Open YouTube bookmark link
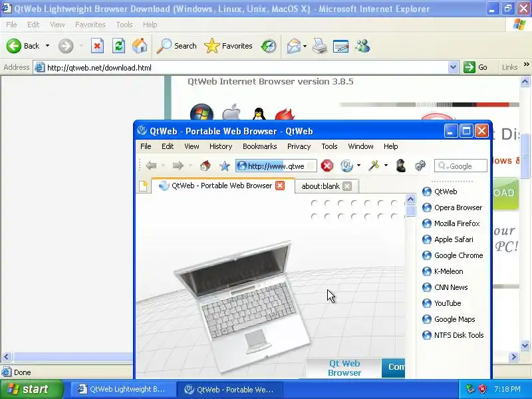 (x=442, y=303)
